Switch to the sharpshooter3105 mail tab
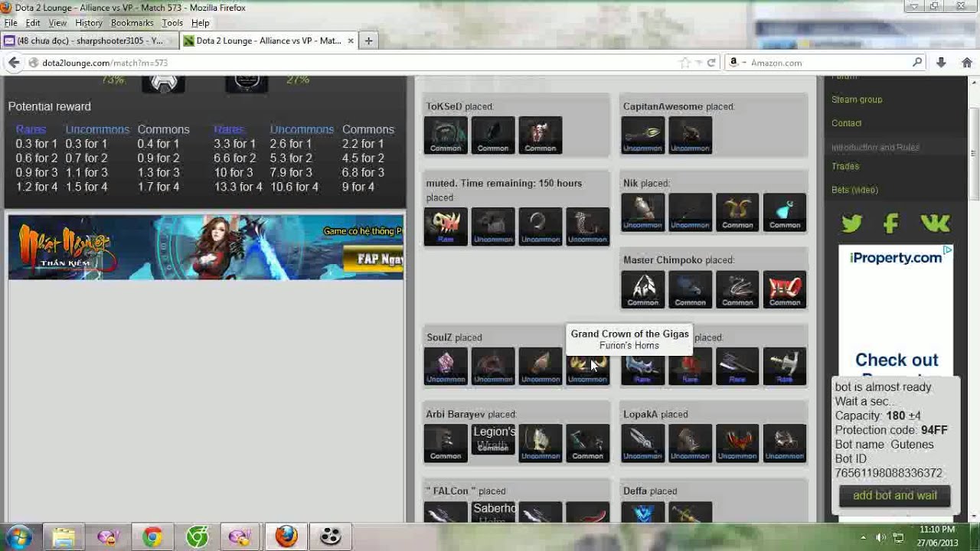The image size is (980, 551). point(90,41)
